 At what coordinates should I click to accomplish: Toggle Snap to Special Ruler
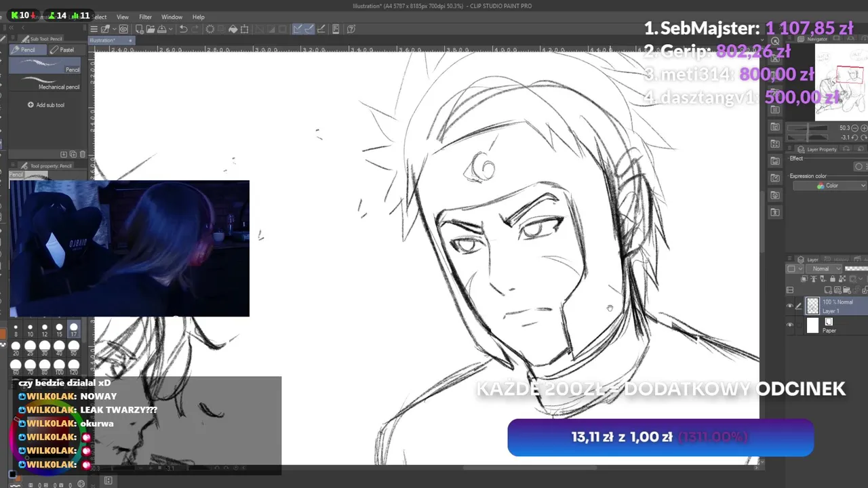pyautogui.click(x=309, y=29)
